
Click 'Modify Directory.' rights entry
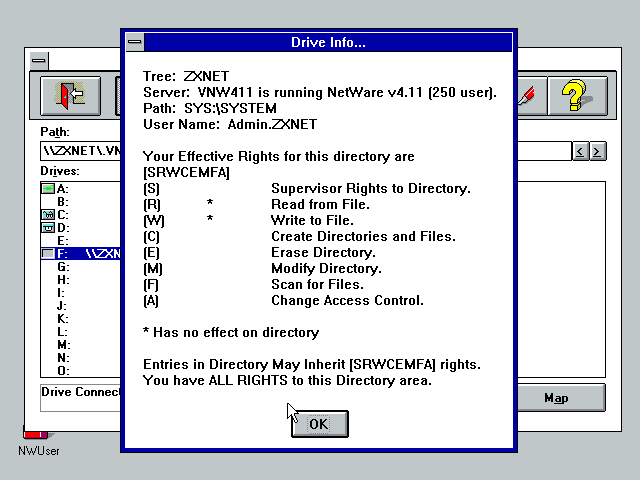(326, 269)
